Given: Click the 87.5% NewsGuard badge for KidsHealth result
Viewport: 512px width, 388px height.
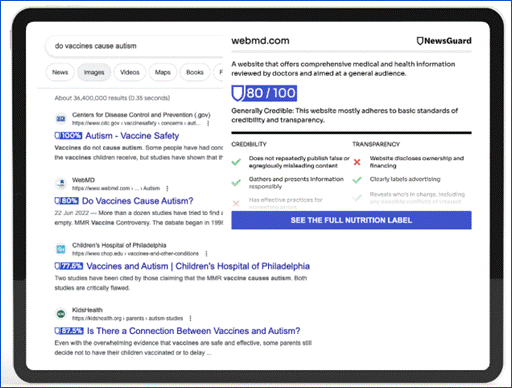Looking at the screenshot, I should click(69, 331).
